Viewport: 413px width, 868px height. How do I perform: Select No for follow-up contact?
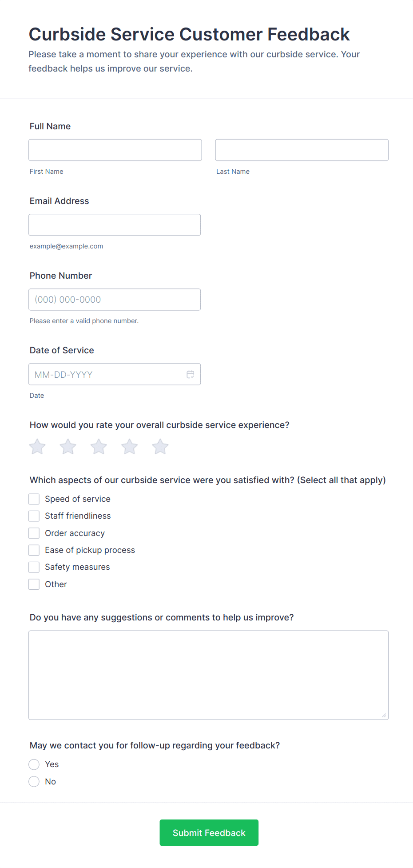pyautogui.click(x=34, y=781)
